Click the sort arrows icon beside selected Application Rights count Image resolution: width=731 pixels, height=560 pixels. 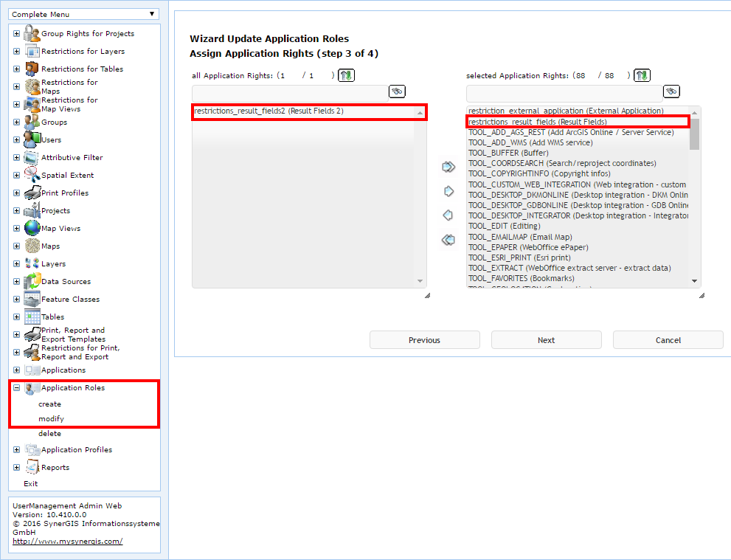(x=641, y=75)
